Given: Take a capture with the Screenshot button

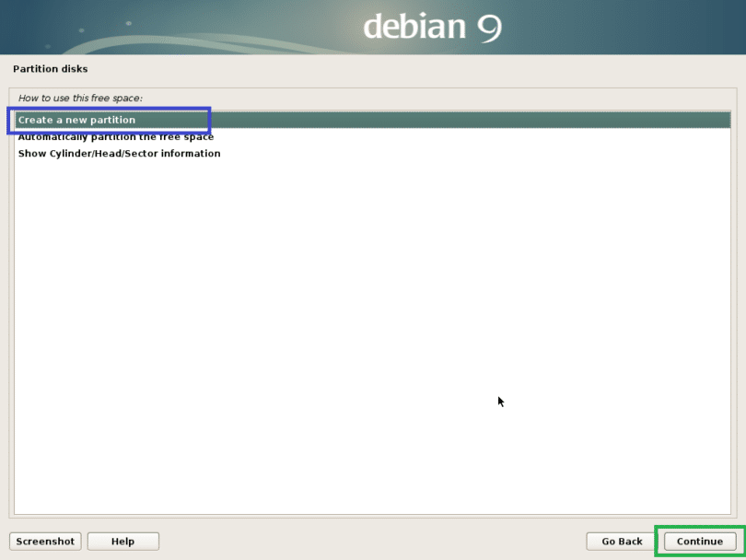Looking at the screenshot, I should click(x=44, y=542).
